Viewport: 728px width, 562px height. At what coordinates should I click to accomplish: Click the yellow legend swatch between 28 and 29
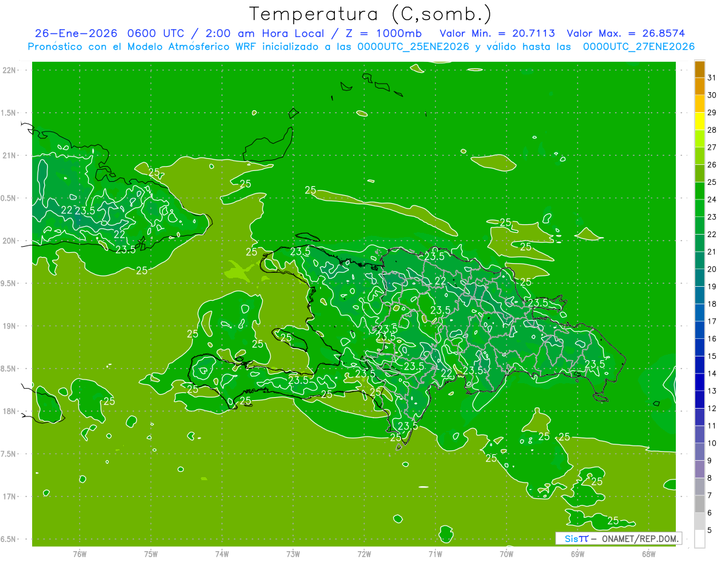pos(699,121)
